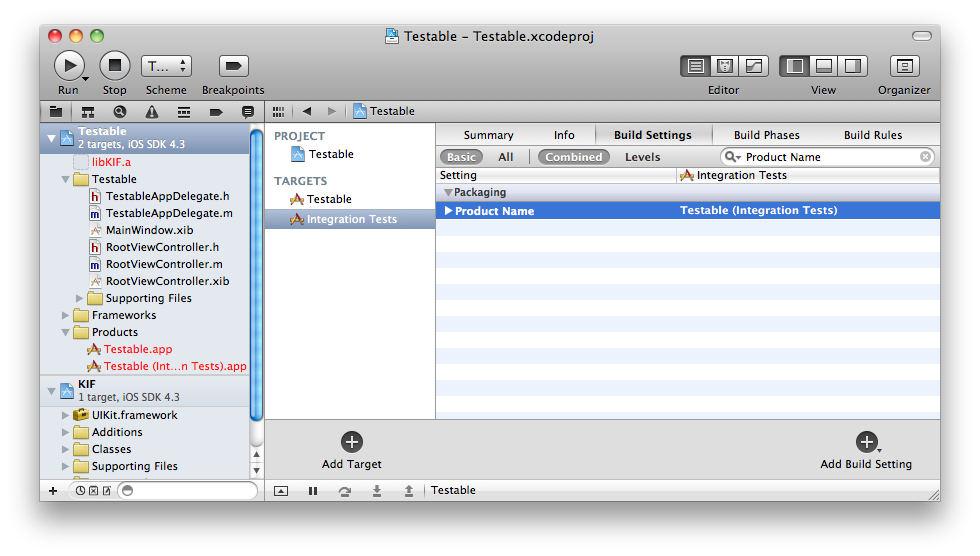
Task: Show the Breakpoint navigator
Action: pyautogui.click(x=216, y=112)
